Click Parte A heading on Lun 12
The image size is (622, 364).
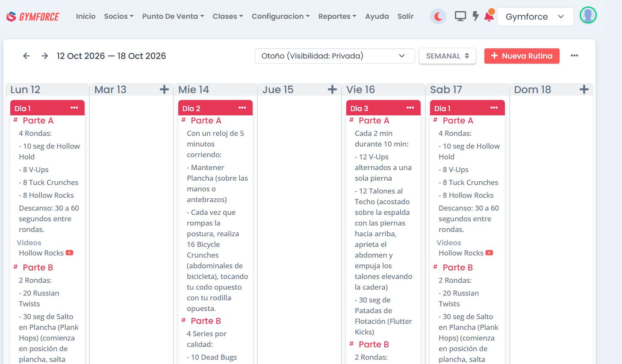tap(38, 120)
